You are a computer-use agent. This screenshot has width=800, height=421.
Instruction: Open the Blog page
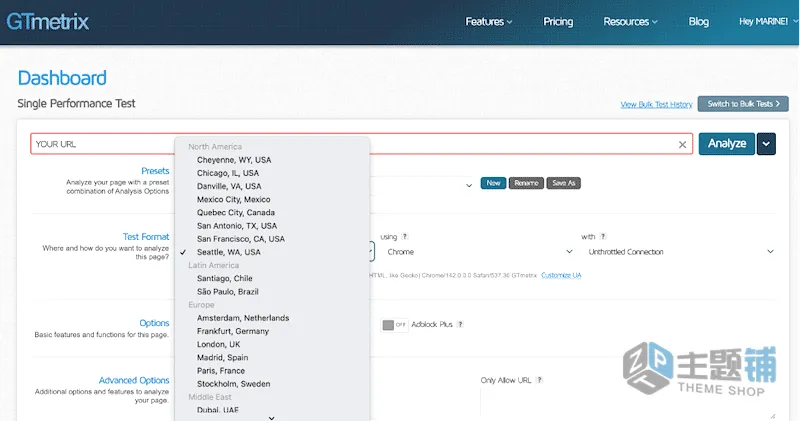pos(698,21)
